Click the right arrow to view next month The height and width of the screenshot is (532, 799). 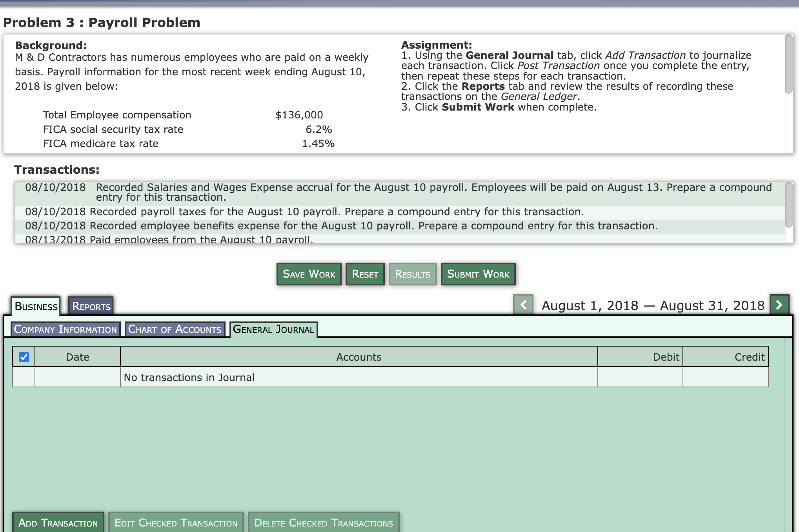(779, 305)
